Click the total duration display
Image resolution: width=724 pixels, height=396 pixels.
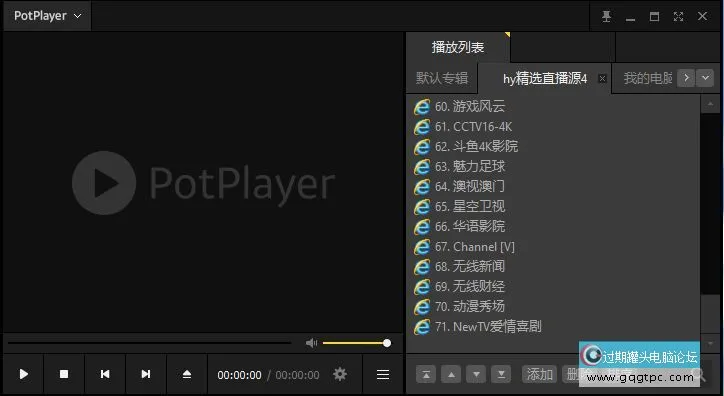click(x=297, y=375)
